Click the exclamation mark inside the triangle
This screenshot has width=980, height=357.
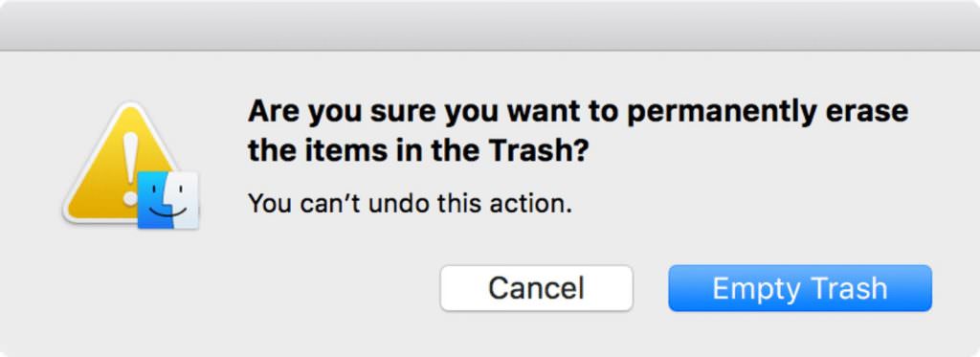(130, 168)
